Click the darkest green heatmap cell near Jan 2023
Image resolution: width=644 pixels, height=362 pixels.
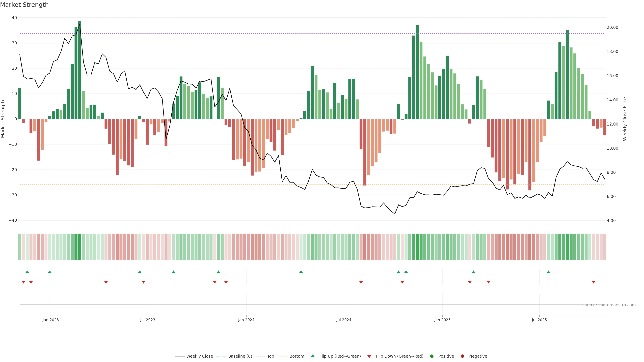pos(80,247)
